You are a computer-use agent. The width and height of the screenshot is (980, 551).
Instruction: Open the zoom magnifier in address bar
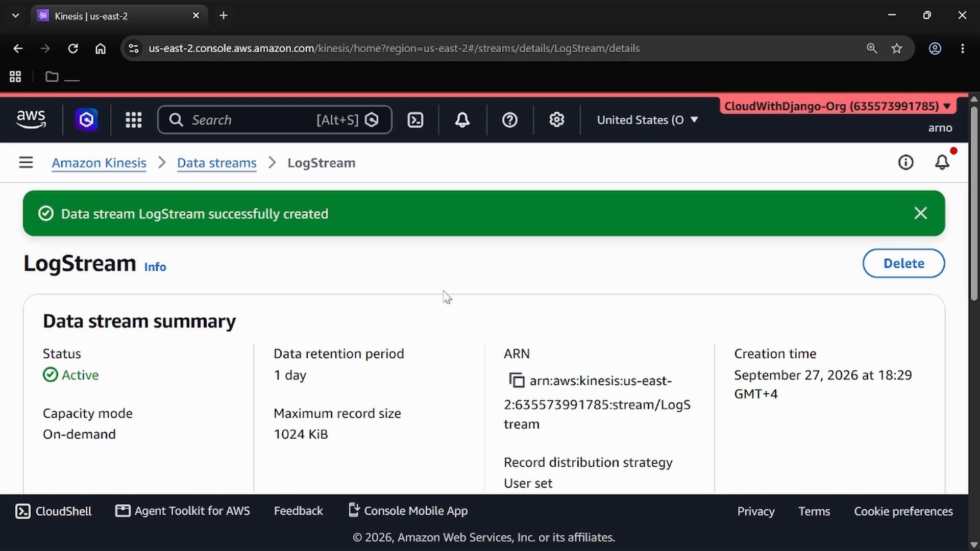point(872,48)
